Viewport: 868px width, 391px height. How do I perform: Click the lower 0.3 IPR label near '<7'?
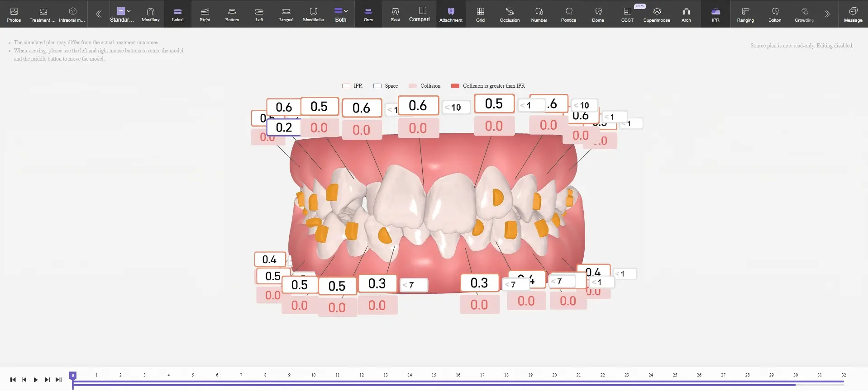click(x=377, y=283)
